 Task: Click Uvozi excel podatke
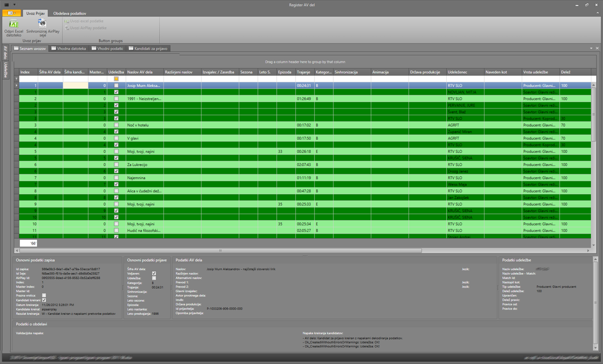[x=84, y=21]
